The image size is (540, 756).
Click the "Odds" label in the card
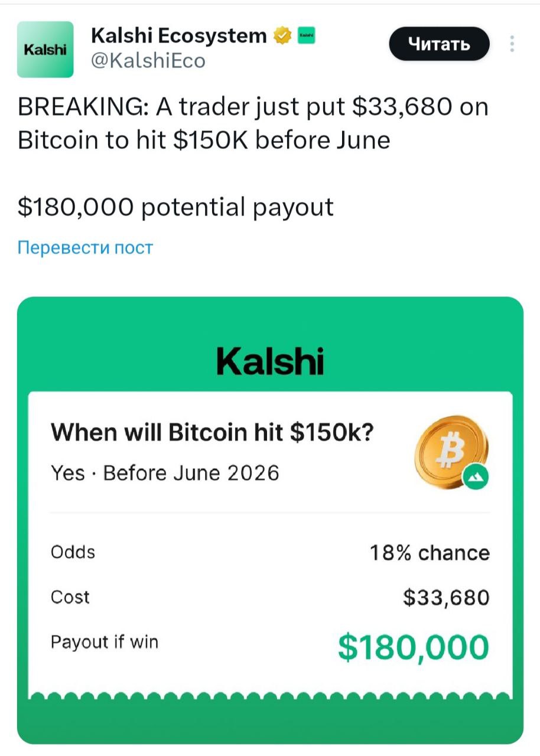(73, 552)
